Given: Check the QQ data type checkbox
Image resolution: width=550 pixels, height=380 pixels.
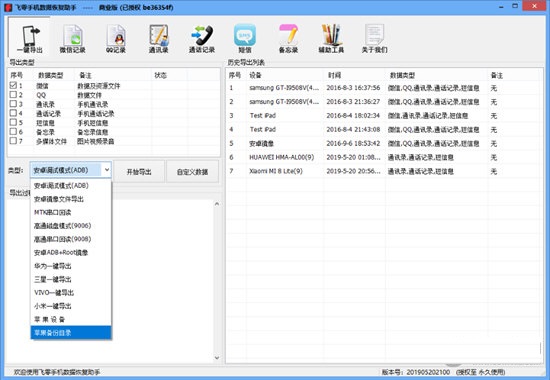Looking at the screenshot, I should point(13,95).
